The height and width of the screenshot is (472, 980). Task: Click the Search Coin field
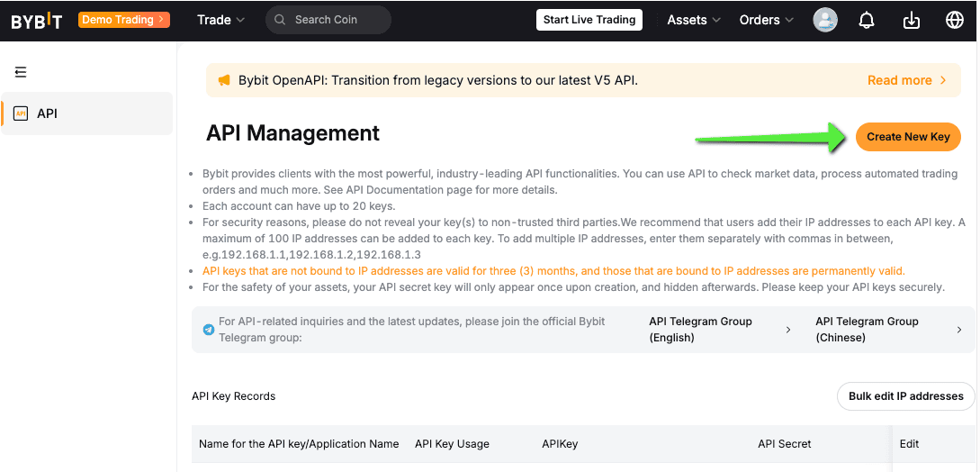(x=328, y=20)
